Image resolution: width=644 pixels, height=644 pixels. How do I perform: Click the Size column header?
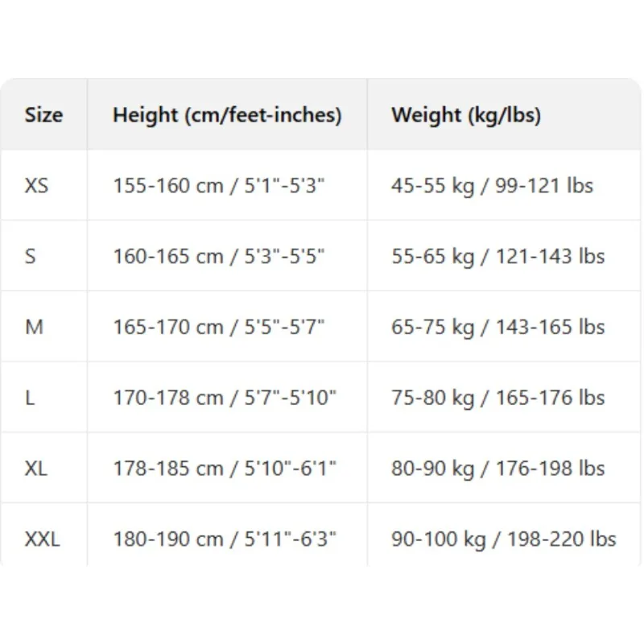pos(43,115)
